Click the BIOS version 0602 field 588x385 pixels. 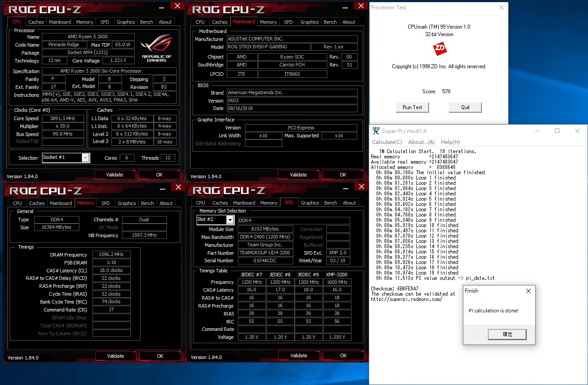[x=292, y=101]
